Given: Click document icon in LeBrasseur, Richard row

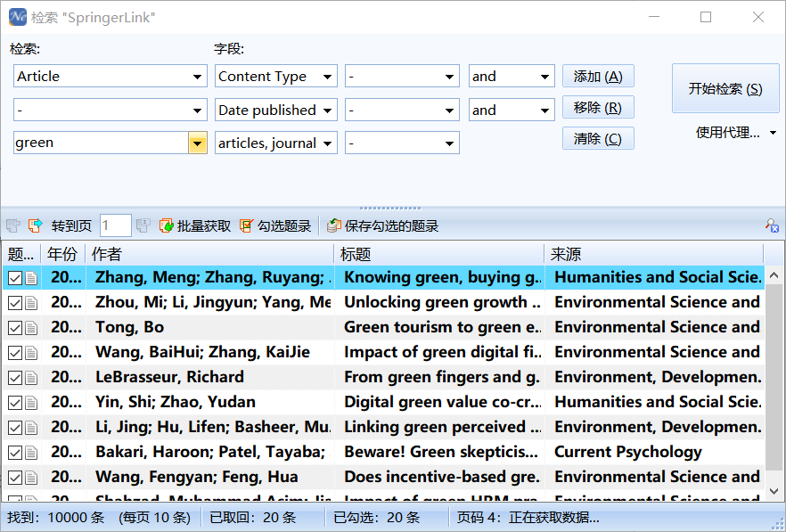Looking at the screenshot, I should [31, 378].
